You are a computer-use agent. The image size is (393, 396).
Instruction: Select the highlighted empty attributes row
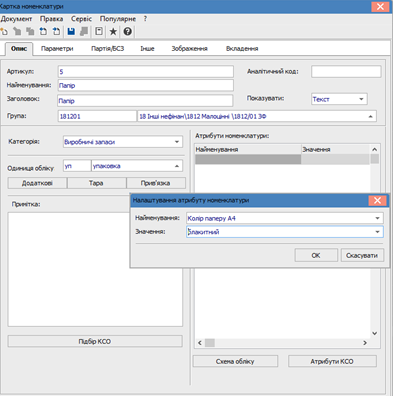(x=282, y=159)
